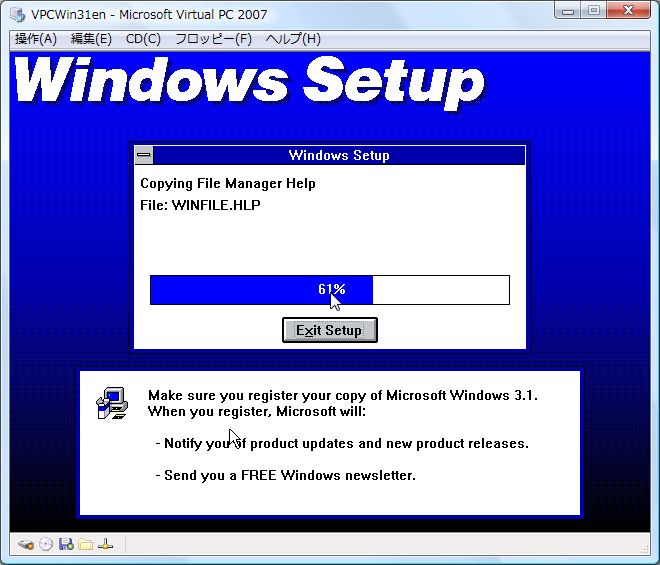Close the Virtual PC window
Image resolution: width=660 pixels, height=565 pixels.
[628, 11]
